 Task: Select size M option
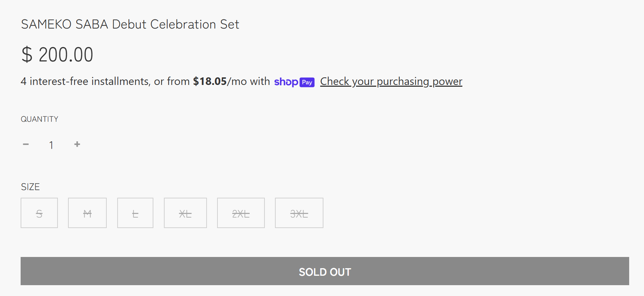pos(87,213)
